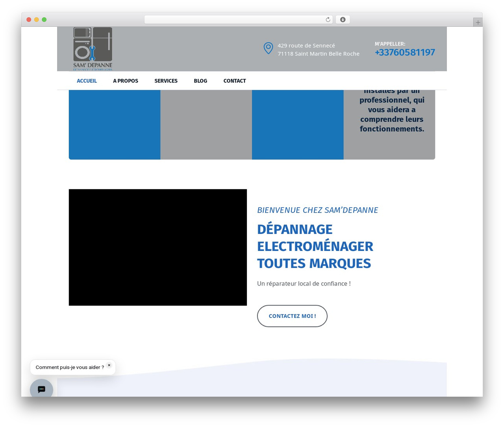Click the browser address bar

click(239, 20)
